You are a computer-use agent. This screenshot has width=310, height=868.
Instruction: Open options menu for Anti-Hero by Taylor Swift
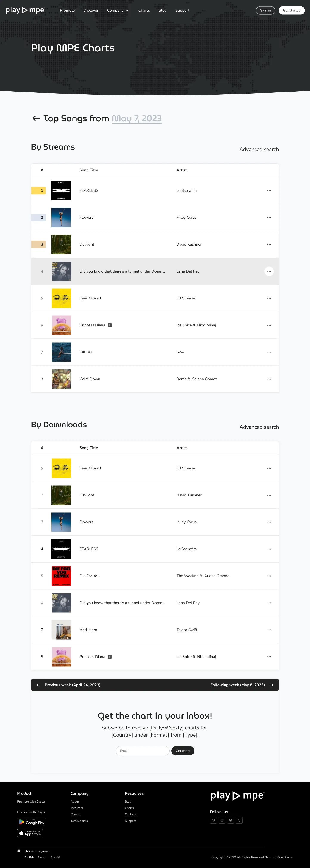coord(269,630)
